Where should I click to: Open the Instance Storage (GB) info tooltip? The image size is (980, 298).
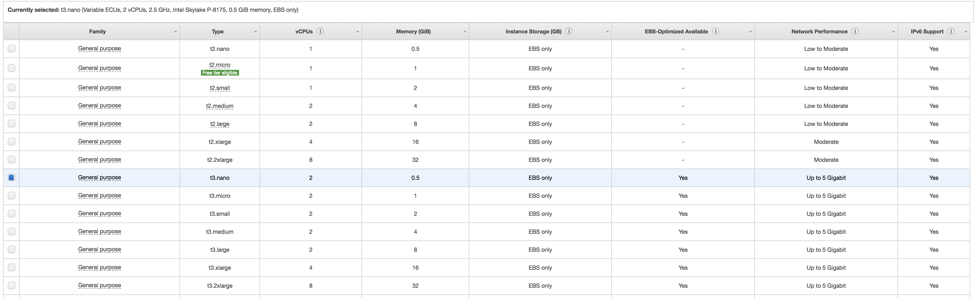(569, 31)
